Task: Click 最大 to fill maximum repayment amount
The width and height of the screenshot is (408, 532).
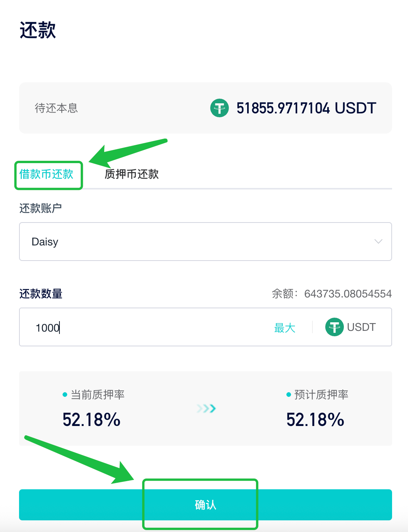Action: pos(285,327)
